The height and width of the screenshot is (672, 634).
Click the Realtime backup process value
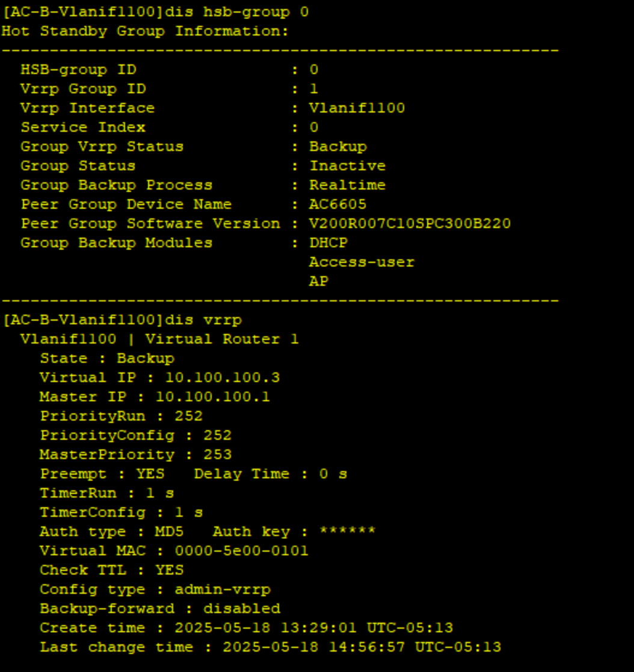click(348, 185)
